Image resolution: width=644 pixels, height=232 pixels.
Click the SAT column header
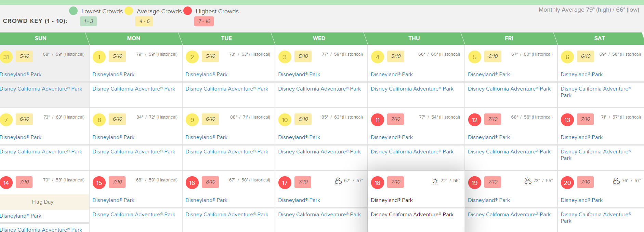pos(600,39)
